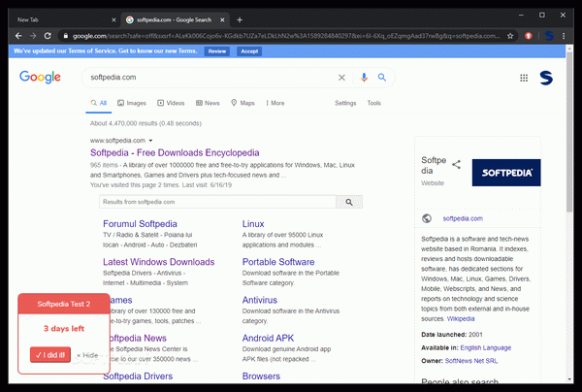Click the globe icon beside softpedia.com

427,218
